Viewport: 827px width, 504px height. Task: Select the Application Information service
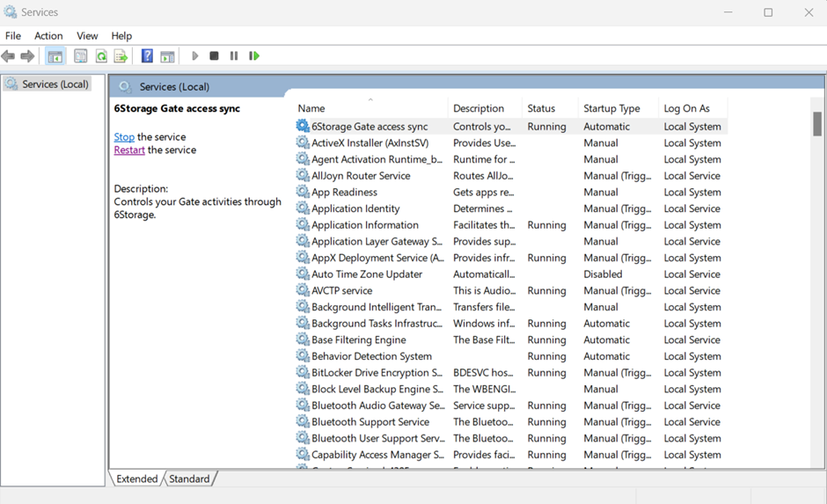[x=511, y=225]
